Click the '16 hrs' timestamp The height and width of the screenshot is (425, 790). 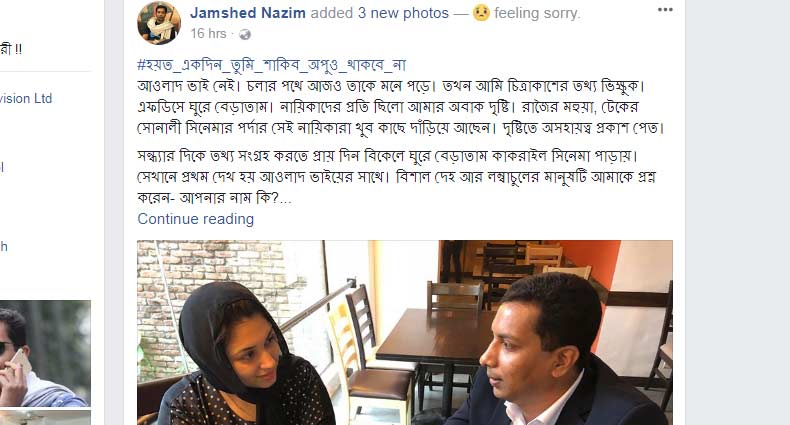click(208, 34)
